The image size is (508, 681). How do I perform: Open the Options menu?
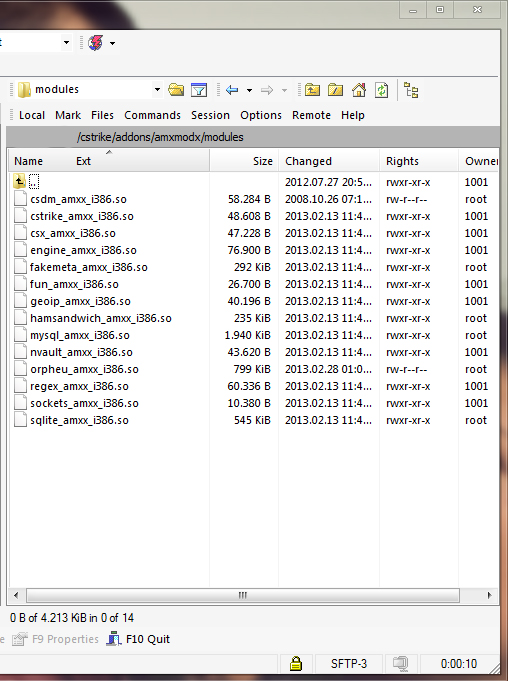click(261, 115)
